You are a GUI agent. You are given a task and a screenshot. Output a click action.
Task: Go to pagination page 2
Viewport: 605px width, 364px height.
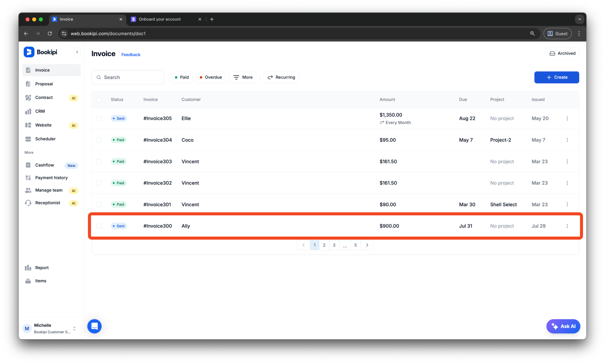[324, 245]
